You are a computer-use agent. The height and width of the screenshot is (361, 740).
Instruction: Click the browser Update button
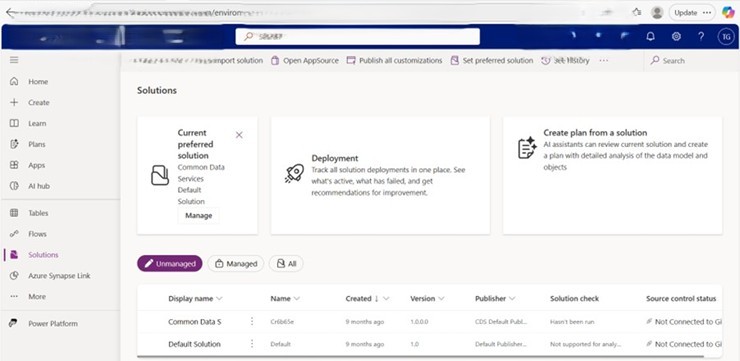coord(692,13)
